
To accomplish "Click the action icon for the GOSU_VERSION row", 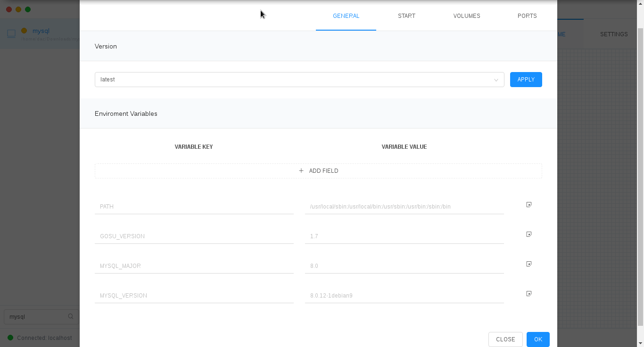I will click(529, 234).
